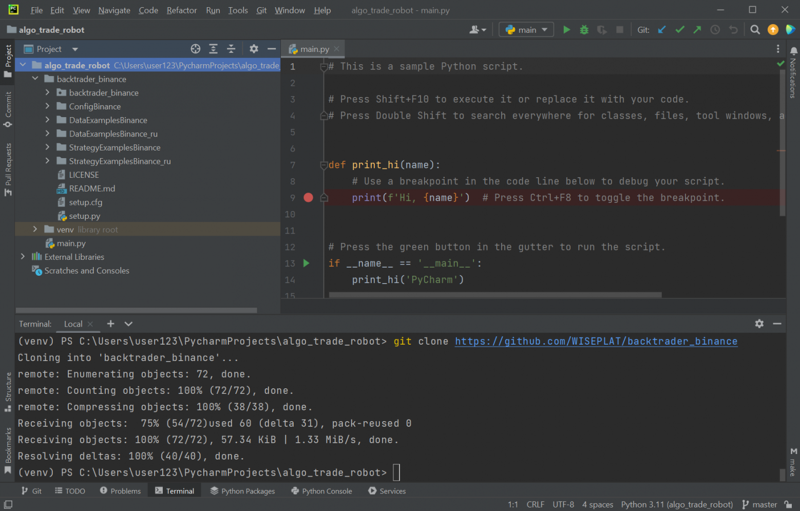Open Python Console tool window
Image resolution: width=800 pixels, height=511 pixels.
point(321,491)
